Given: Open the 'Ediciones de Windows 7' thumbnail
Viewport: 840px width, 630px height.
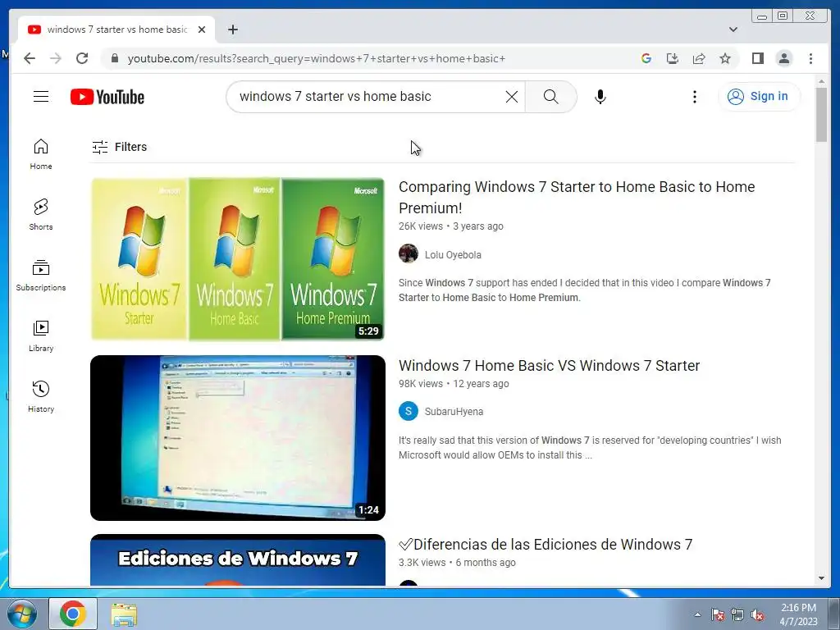Looking at the screenshot, I should point(238,559).
